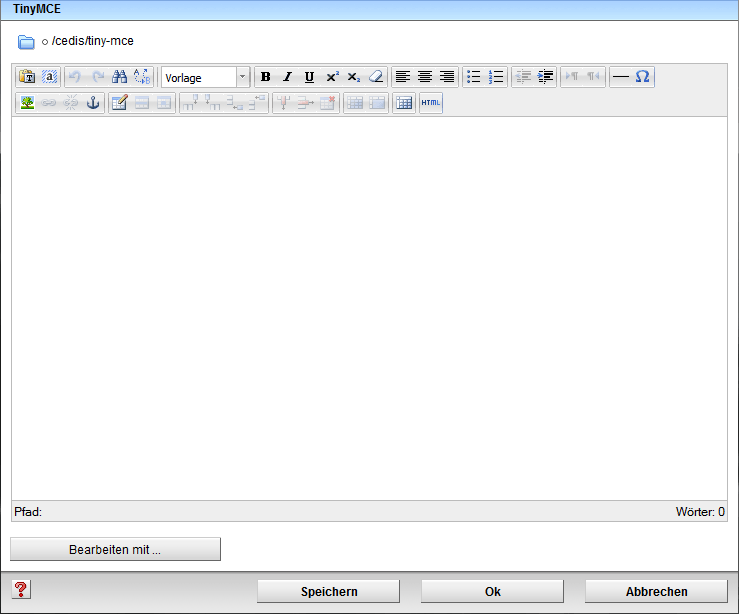Split merged table cells icon
739x614 pixels.
[355, 103]
